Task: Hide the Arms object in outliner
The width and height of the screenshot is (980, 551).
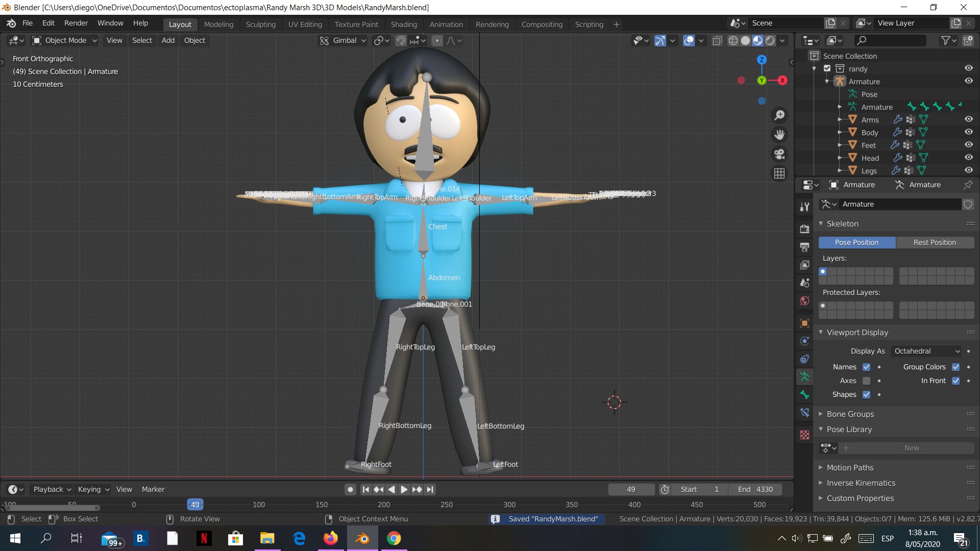Action: coord(968,119)
